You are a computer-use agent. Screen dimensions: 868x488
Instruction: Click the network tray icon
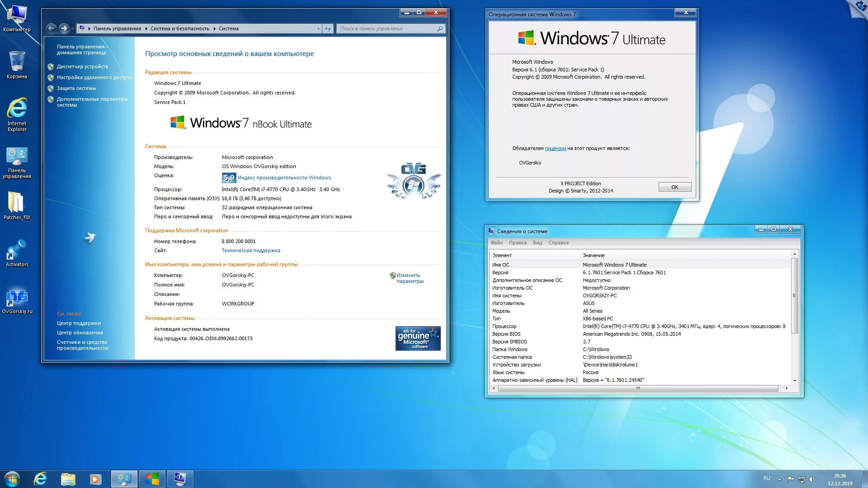(x=802, y=479)
